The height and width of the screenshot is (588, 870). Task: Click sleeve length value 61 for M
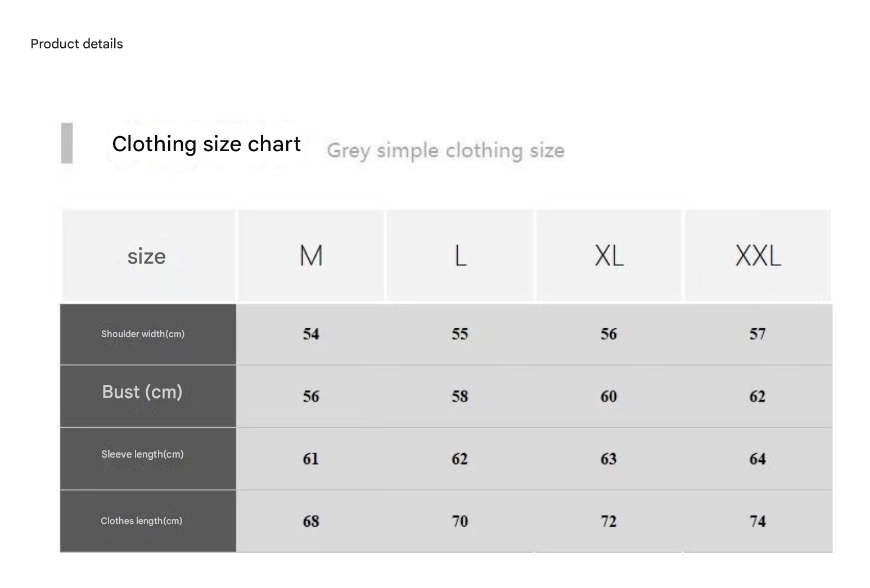(311, 459)
